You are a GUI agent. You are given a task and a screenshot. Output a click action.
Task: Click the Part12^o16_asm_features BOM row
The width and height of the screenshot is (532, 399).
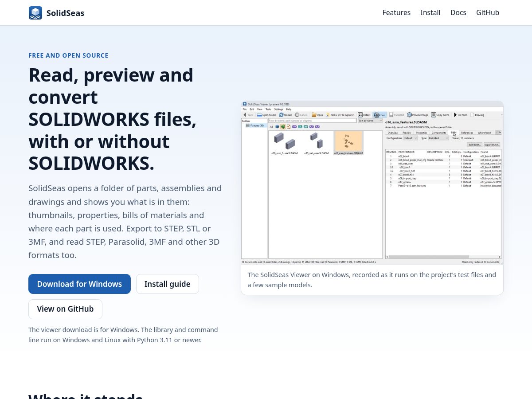point(443,186)
